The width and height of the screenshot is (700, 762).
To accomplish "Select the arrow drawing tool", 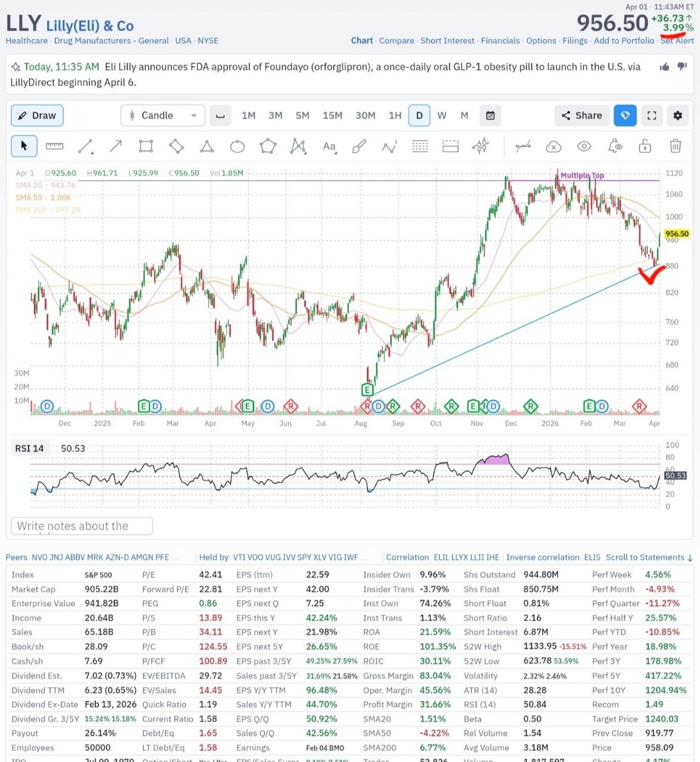I will 116,146.
